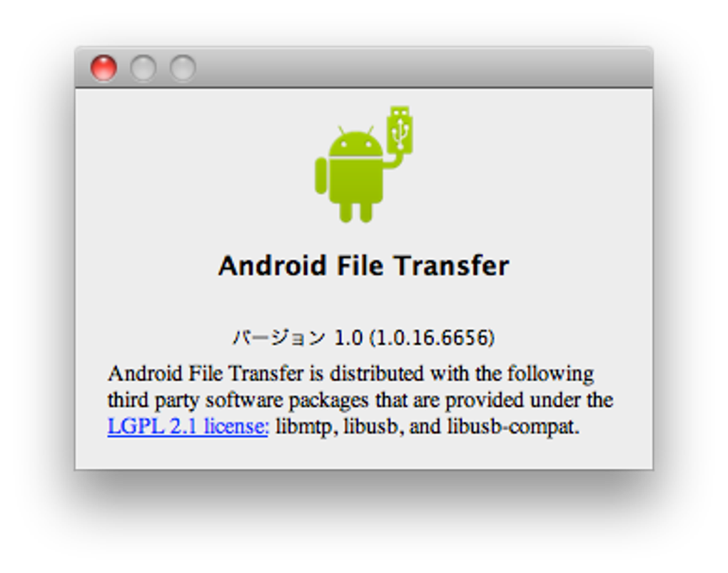Click the green Android robot icon
728x573 pixels.
[x=363, y=164]
